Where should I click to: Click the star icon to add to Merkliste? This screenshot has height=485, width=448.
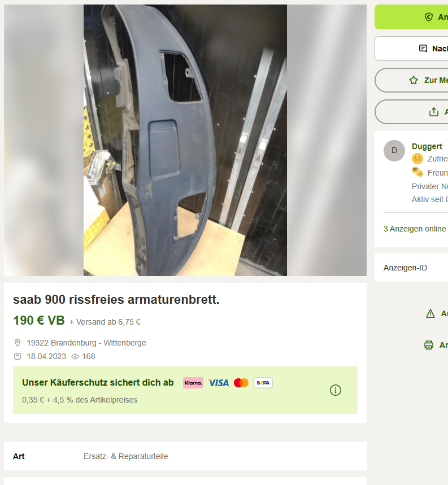[414, 80]
